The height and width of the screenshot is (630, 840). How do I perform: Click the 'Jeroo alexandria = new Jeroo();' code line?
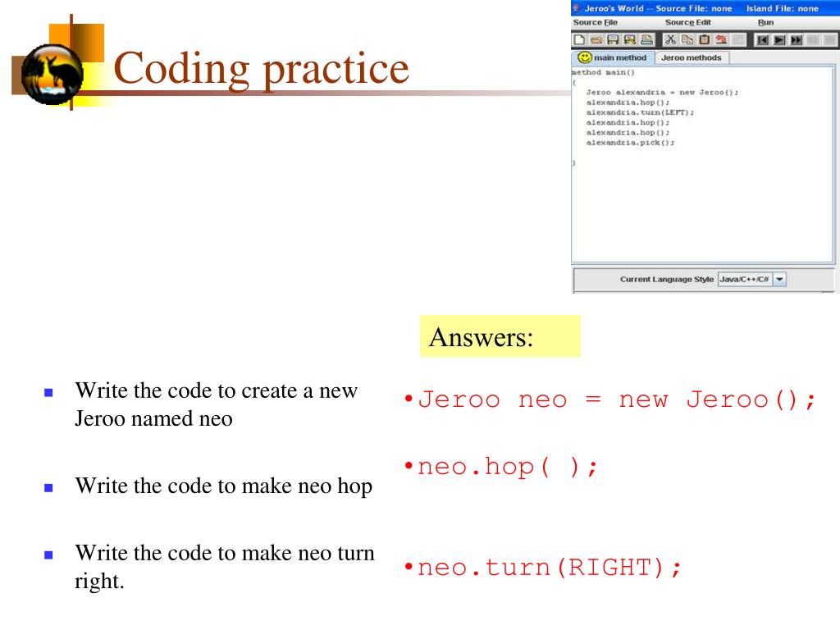point(662,93)
